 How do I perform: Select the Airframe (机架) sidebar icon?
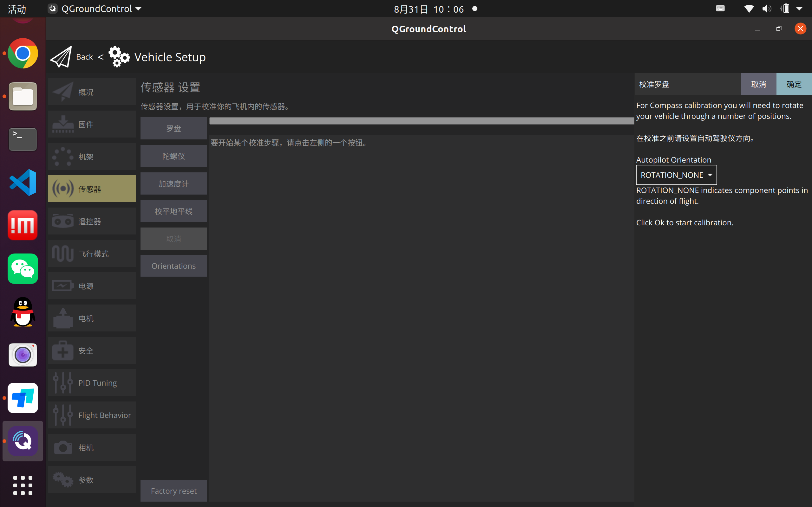[x=63, y=157]
